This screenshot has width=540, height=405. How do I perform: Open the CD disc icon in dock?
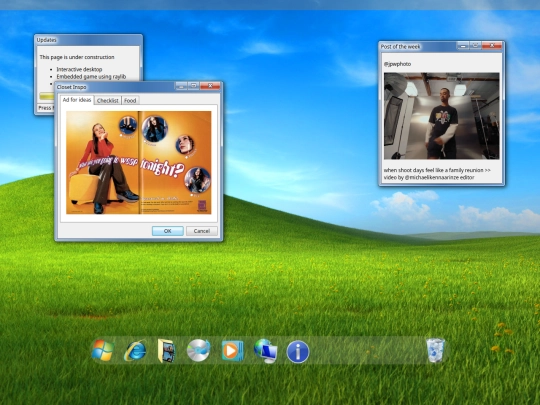[198, 350]
